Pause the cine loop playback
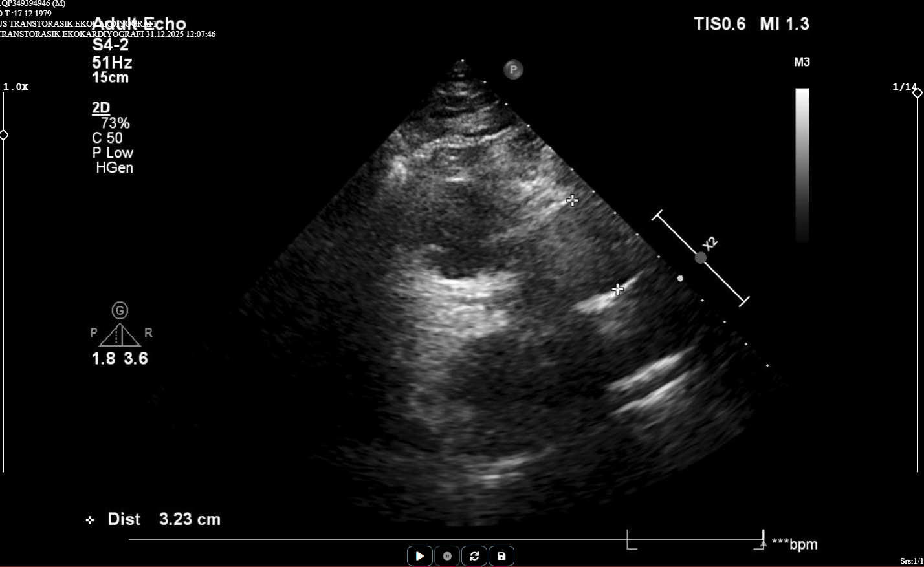The image size is (924, 567). tap(447, 556)
